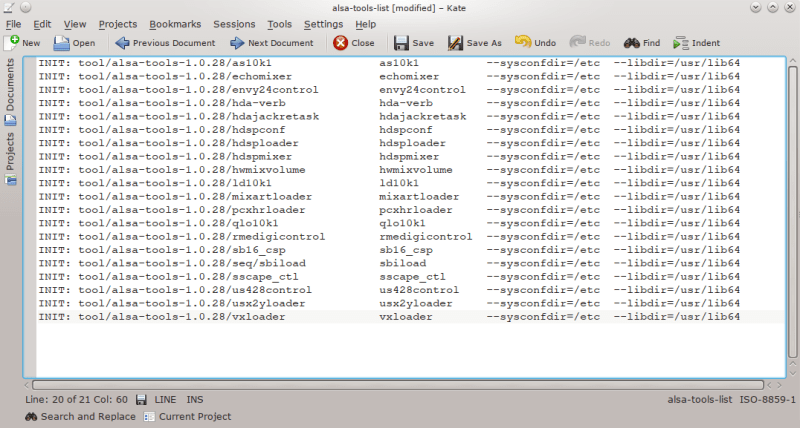This screenshot has width=800, height=428.
Task: Click the hdspconf line path
Action: [182, 130]
